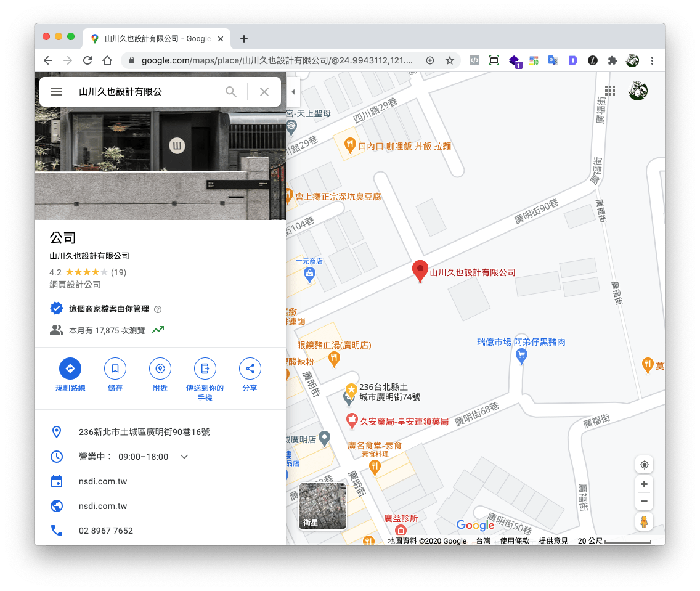This screenshot has width=700, height=591.
Task: Open the Chrome extensions puzzle menu
Action: [612, 60]
